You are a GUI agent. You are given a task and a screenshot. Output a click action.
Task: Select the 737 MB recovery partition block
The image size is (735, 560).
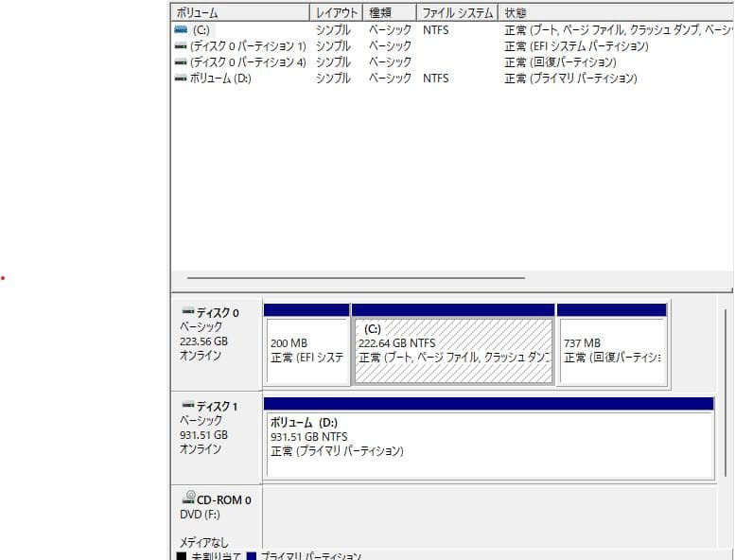coord(612,345)
